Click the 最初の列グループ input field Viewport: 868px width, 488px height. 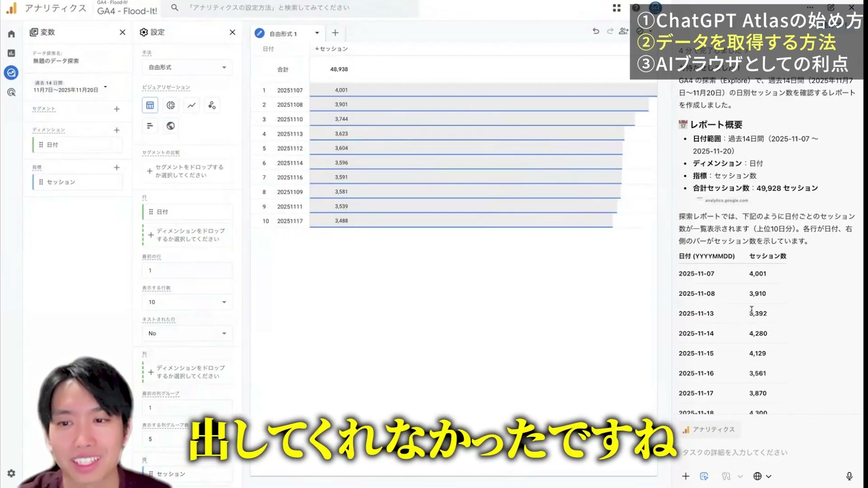tap(187, 408)
